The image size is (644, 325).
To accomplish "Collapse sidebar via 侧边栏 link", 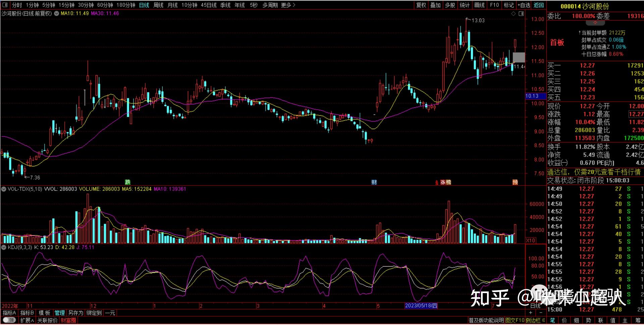I will (536, 321).
